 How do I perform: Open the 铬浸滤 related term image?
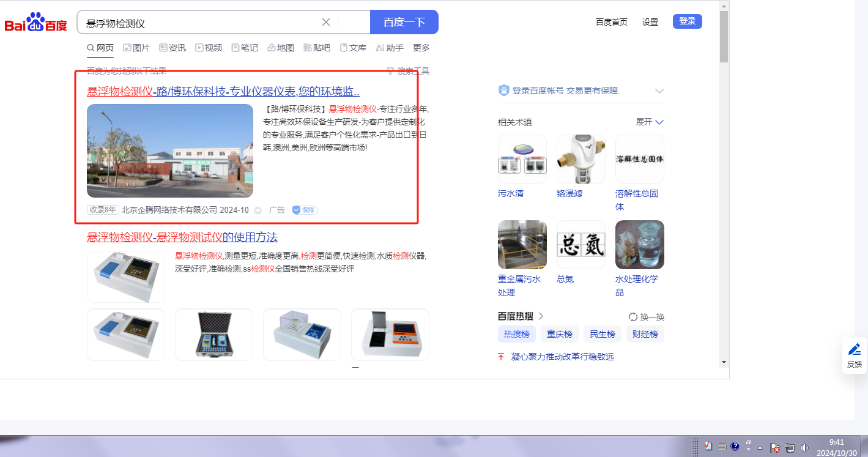pyautogui.click(x=581, y=159)
